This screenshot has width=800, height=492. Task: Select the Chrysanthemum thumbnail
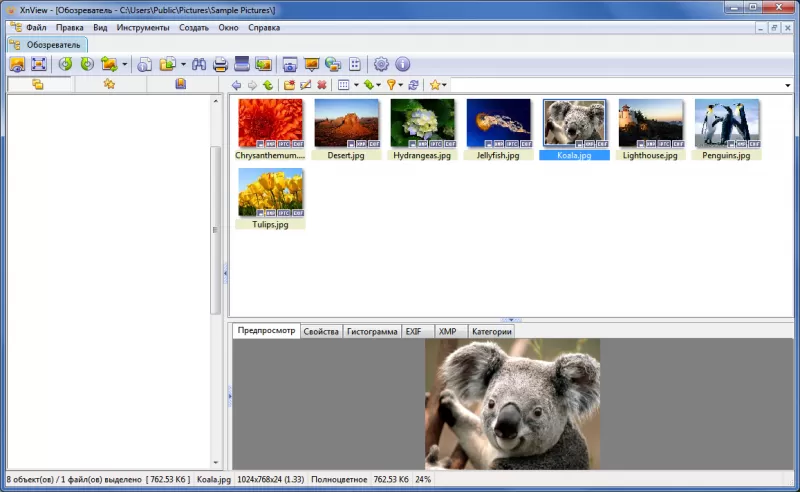pos(270,124)
